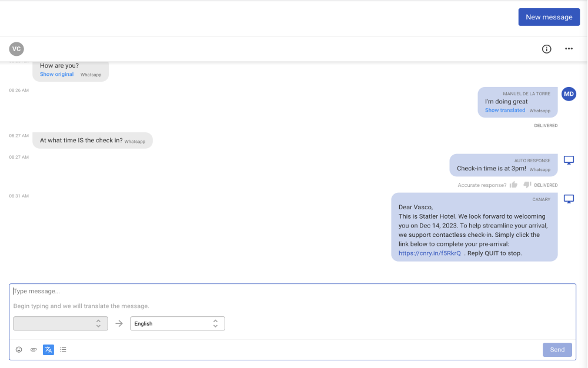588x368 pixels.
Task: Click Show translated on I'm doing great
Action: [505, 111]
